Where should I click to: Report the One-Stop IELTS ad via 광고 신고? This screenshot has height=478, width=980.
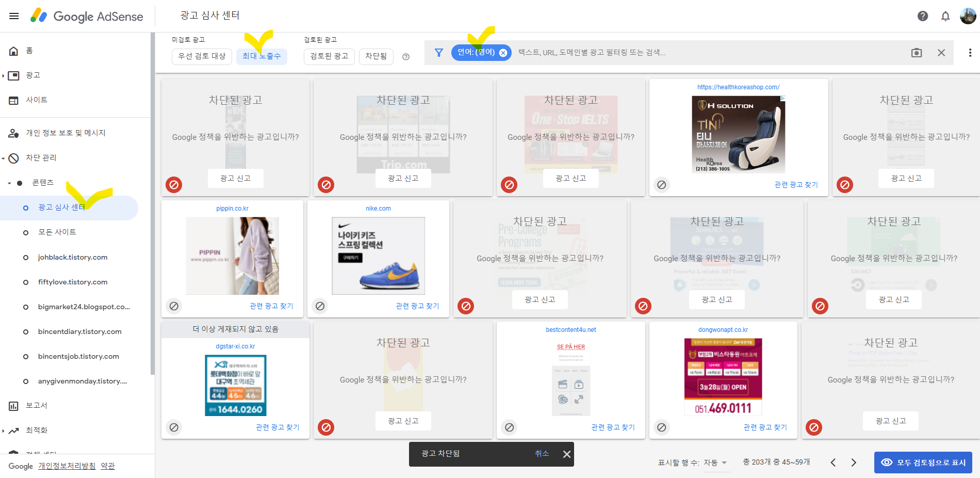click(570, 178)
